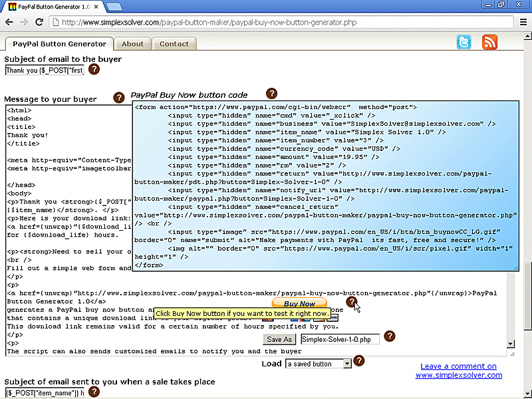Click help icon beside PayPal Buy Now button code
This screenshot has width=532, height=399.
[x=271, y=93]
